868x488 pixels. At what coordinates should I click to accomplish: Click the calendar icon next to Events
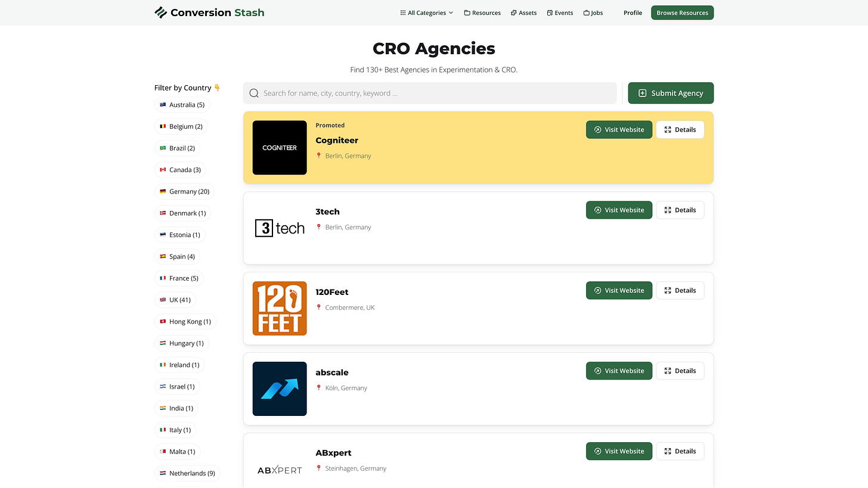pyautogui.click(x=549, y=12)
